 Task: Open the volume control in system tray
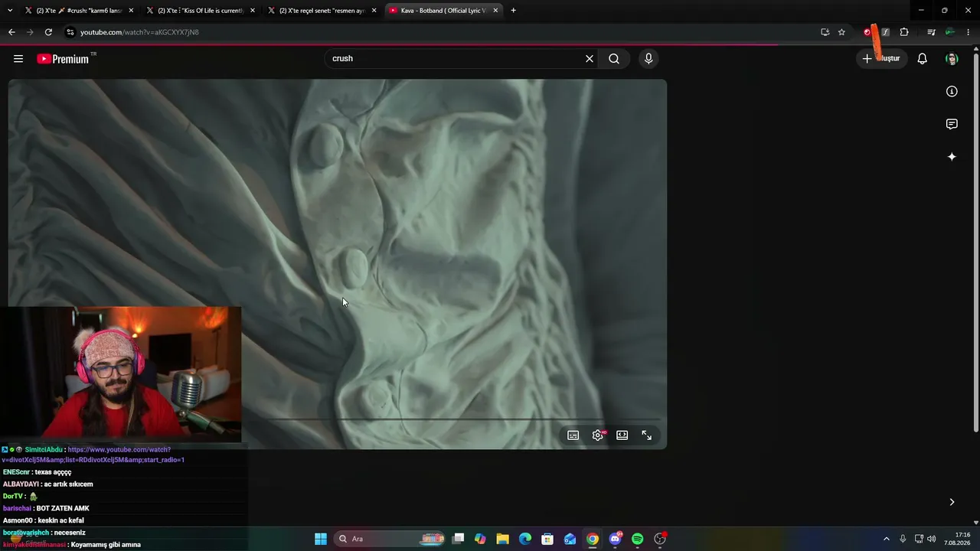pos(932,539)
